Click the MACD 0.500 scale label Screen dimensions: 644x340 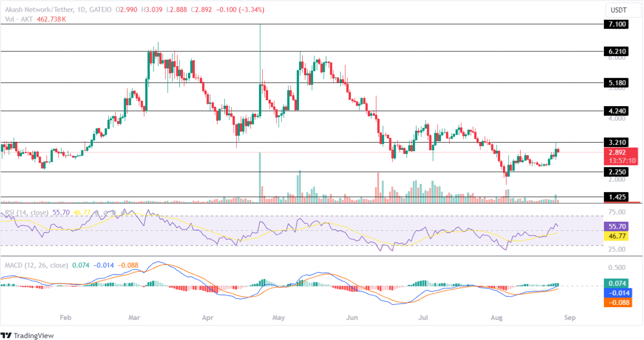617,267
